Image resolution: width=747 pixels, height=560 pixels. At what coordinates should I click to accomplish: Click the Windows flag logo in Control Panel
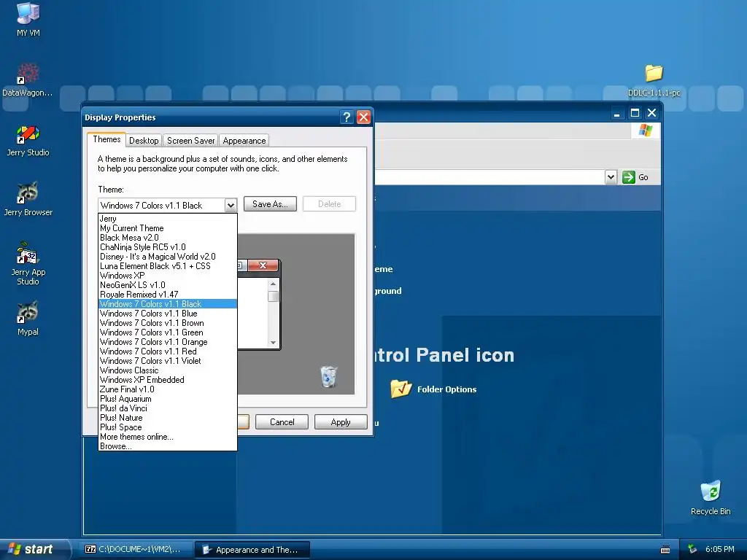tap(646, 130)
